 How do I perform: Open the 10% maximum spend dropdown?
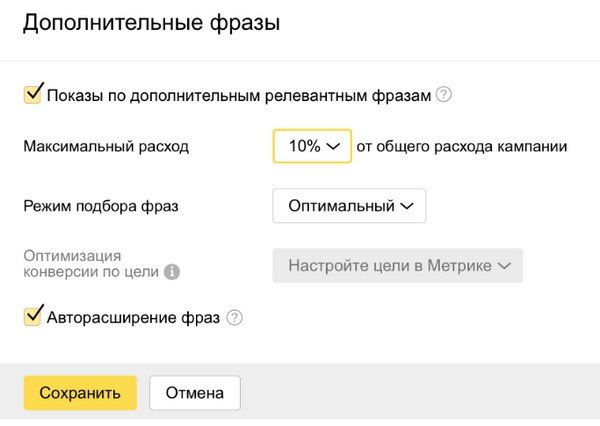pos(312,146)
